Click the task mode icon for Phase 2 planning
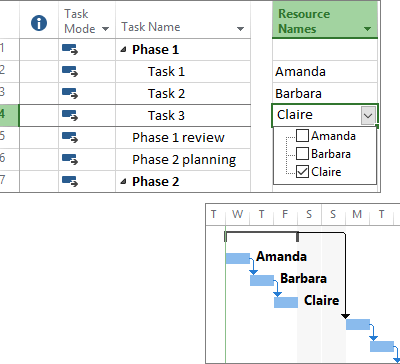The image size is (400, 364). [x=70, y=160]
